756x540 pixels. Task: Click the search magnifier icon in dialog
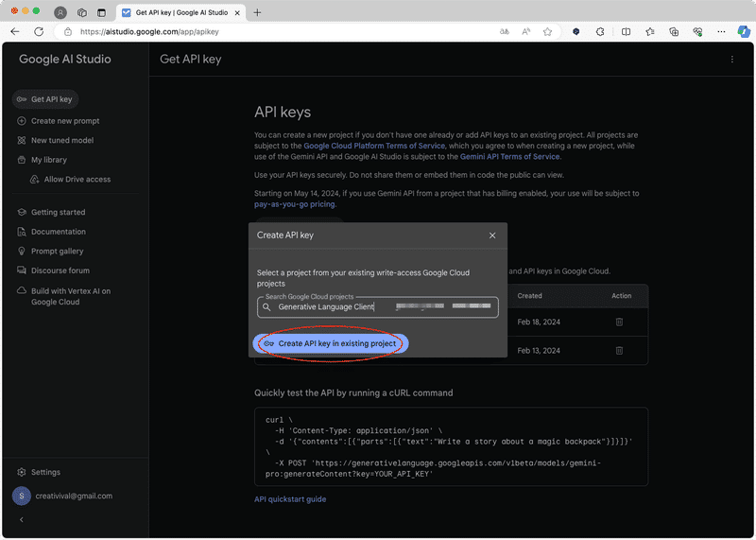click(x=266, y=307)
